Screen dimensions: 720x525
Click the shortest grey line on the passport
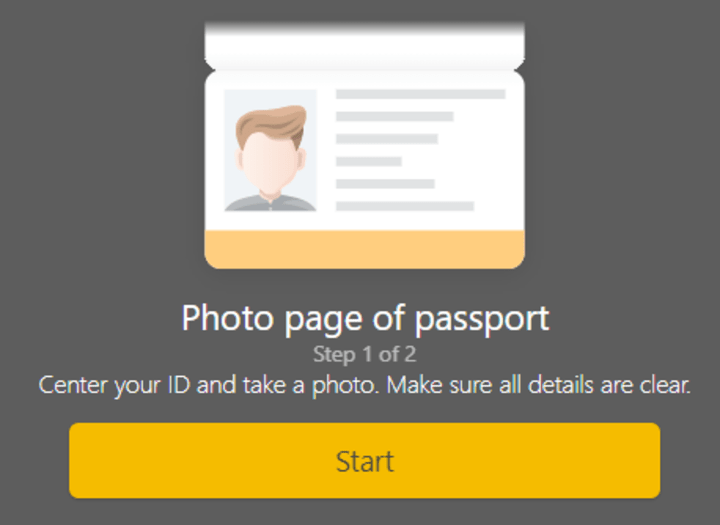369,161
